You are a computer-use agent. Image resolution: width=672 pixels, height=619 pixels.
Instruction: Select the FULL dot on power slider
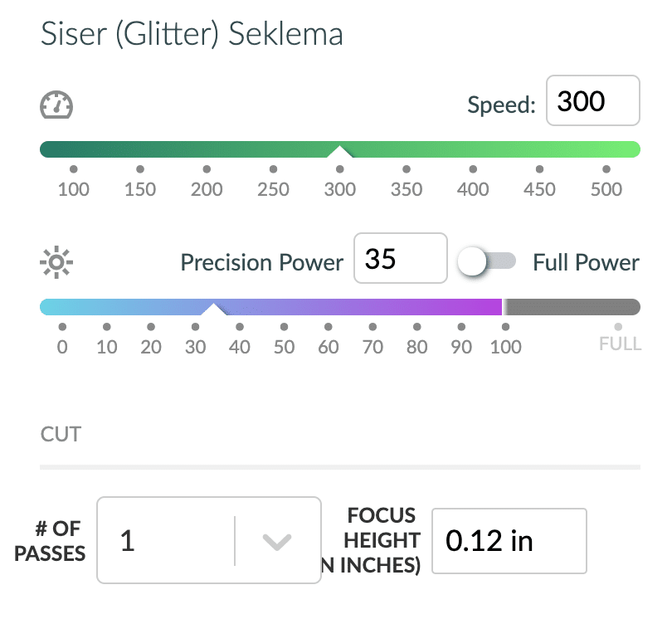point(618,327)
